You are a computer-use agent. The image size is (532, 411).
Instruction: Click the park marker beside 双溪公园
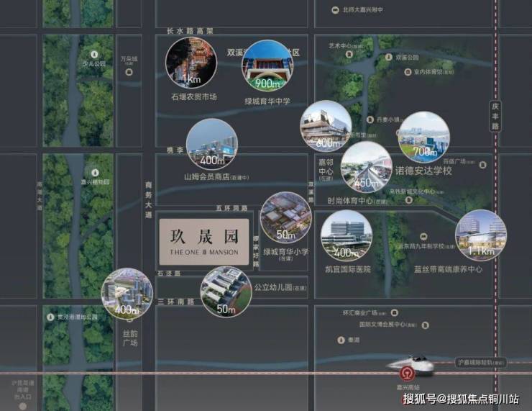[389, 58]
